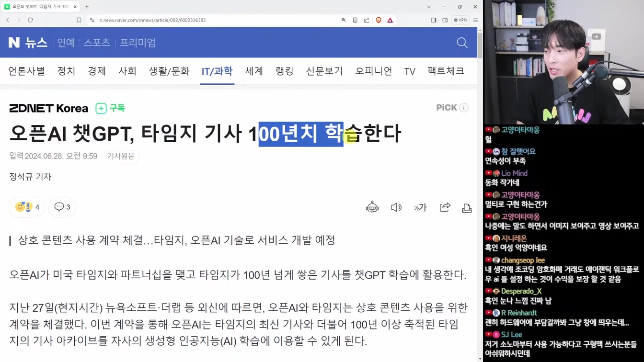Reload the page with the refresh icon
Viewport: 644px width, 362px height.
click(30, 20)
